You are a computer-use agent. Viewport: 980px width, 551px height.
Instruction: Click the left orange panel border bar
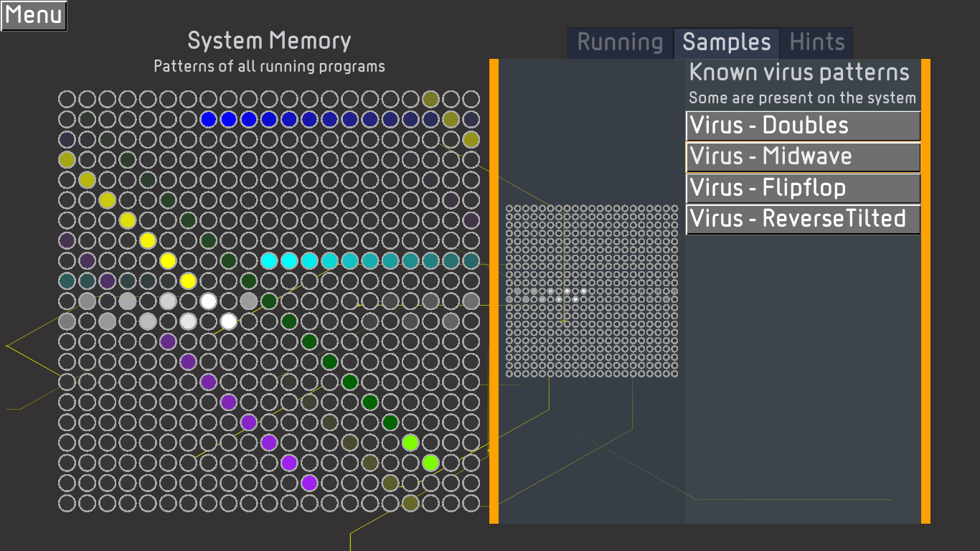tap(494, 291)
